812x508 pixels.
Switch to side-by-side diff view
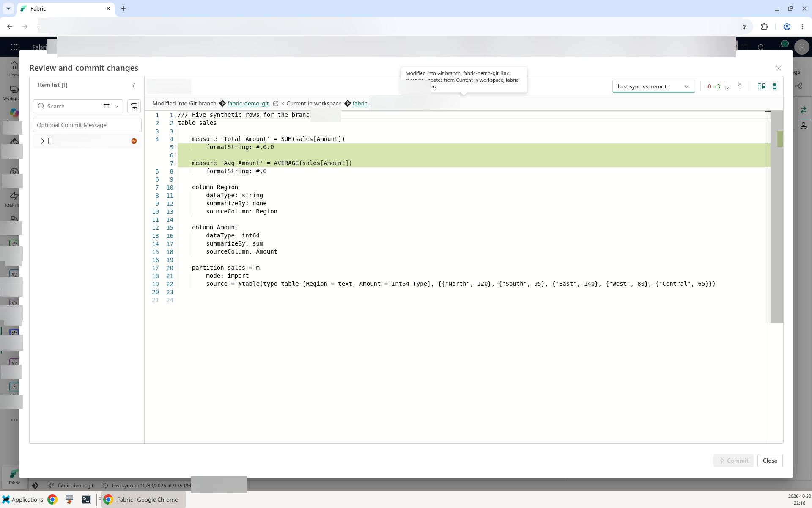pyautogui.click(x=762, y=86)
